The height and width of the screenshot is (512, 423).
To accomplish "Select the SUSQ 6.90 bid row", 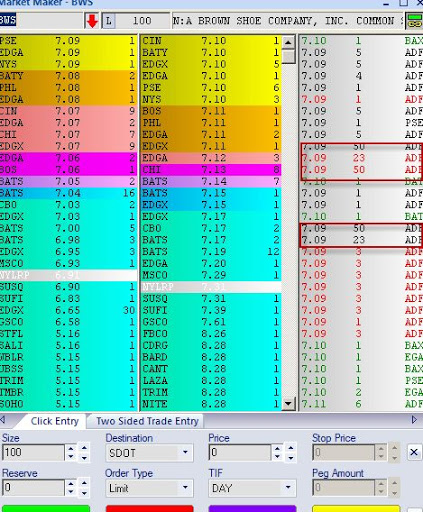I will tap(68, 287).
